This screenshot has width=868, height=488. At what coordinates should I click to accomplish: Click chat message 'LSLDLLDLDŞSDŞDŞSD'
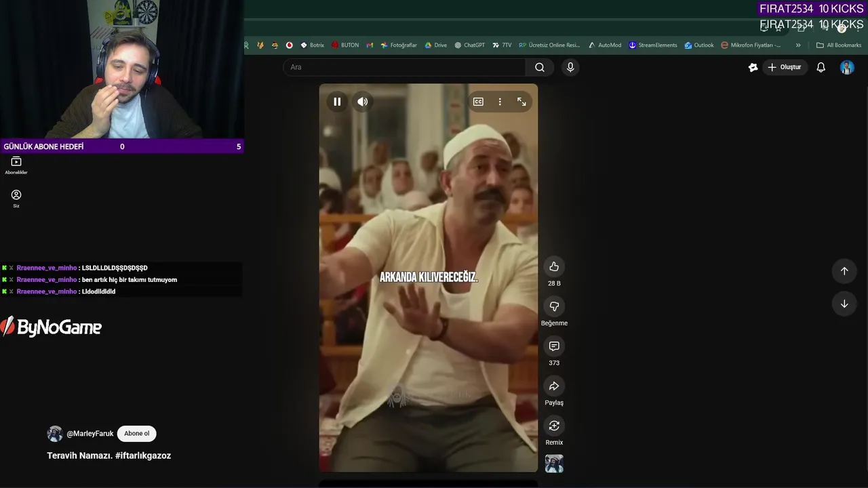click(x=115, y=268)
